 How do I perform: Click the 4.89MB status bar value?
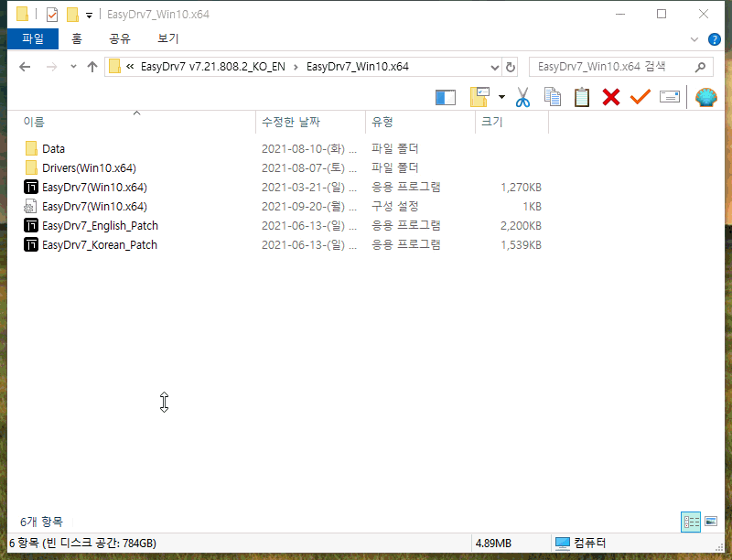(493, 544)
